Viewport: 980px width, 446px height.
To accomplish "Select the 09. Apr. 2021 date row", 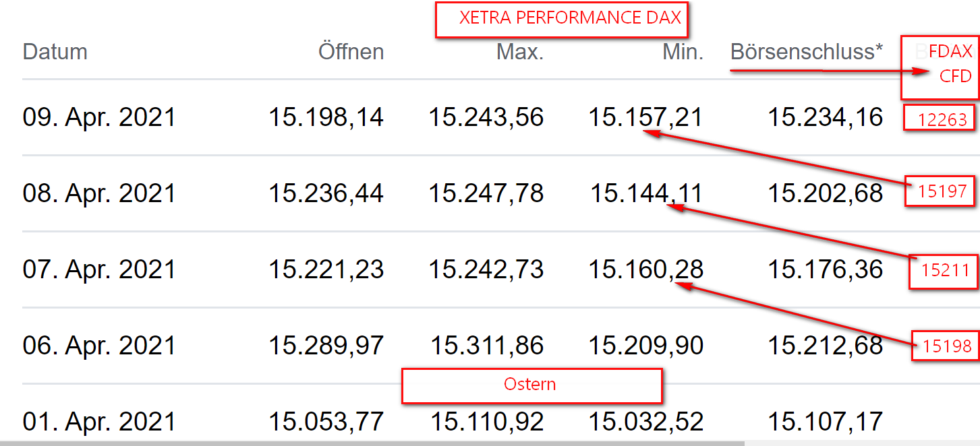I will tap(99, 117).
